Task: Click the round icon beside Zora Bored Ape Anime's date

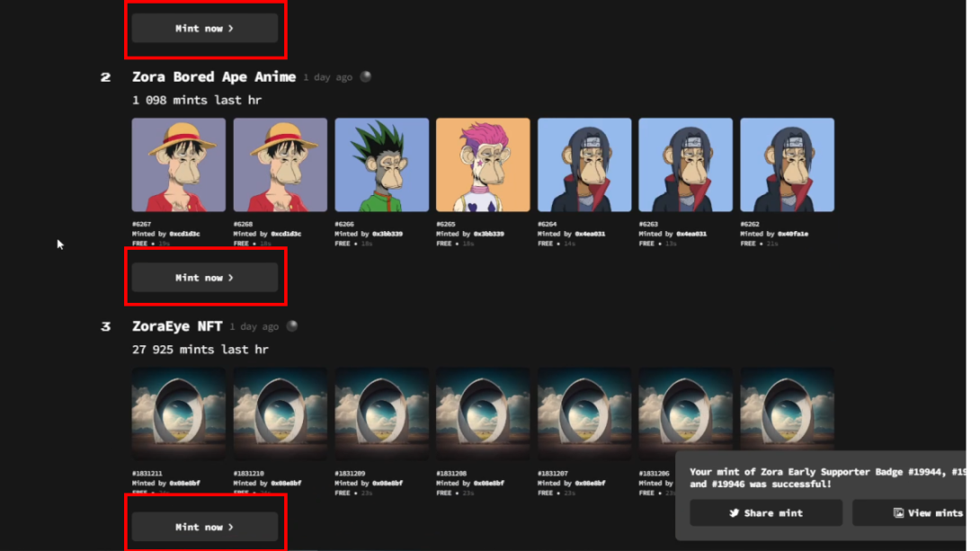Action: [366, 76]
